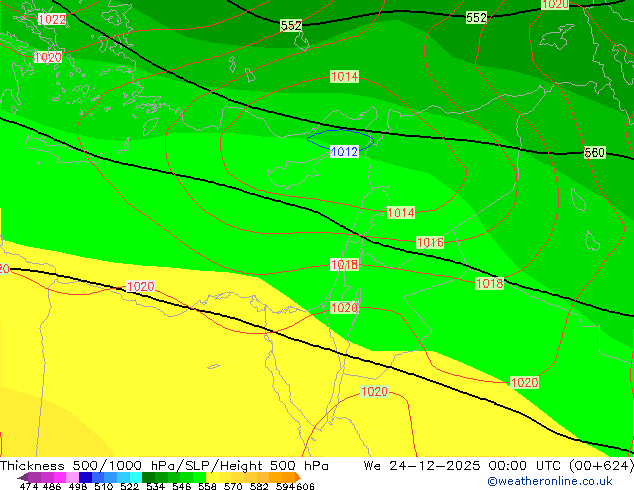The image size is (634, 490).
Task: Click the 534 value in the legend
Action: tap(155, 486)
